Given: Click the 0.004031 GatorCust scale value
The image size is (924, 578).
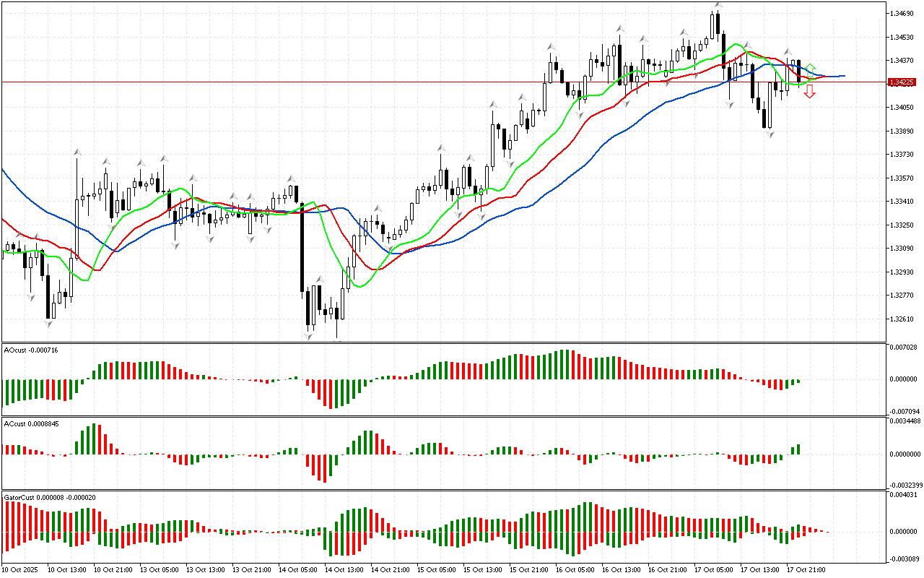Looking at the screenshot, I should pyautogui.click(x=905, y=495).
